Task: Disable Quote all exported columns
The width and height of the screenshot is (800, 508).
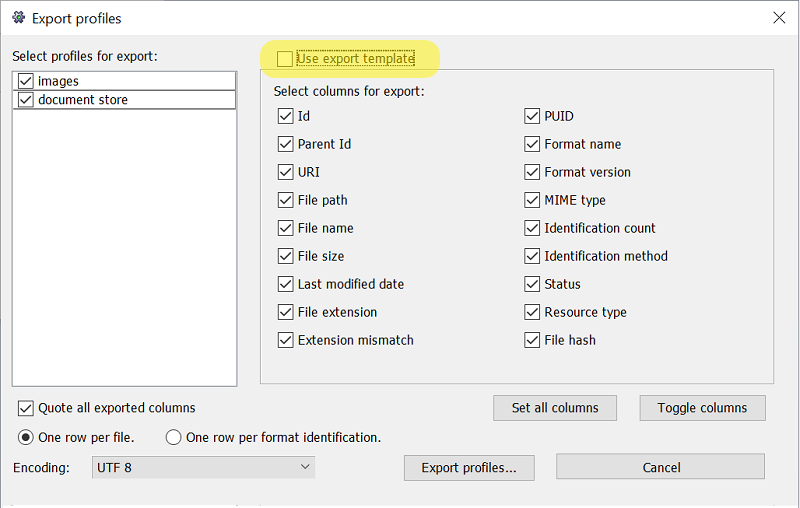Action: click(x=26, y=408)
